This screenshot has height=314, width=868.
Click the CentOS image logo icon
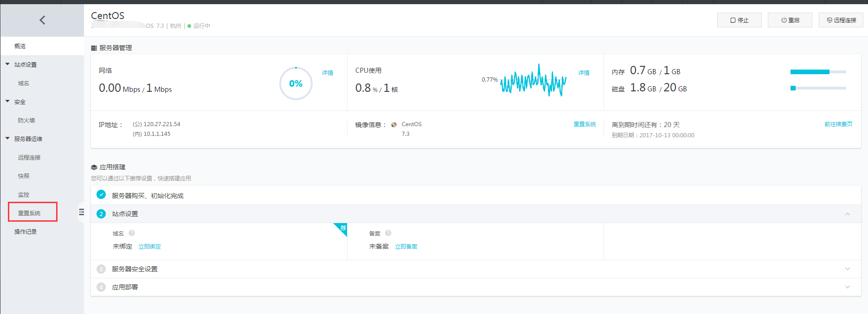click(x=394, y=124)
